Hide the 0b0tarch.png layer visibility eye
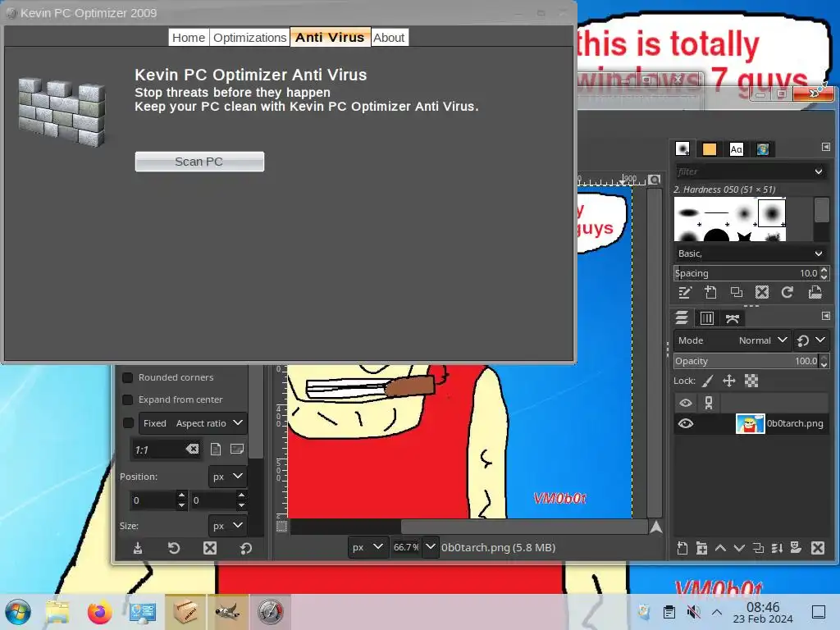The height and width of the screenshot is (630, 840). 686,424
